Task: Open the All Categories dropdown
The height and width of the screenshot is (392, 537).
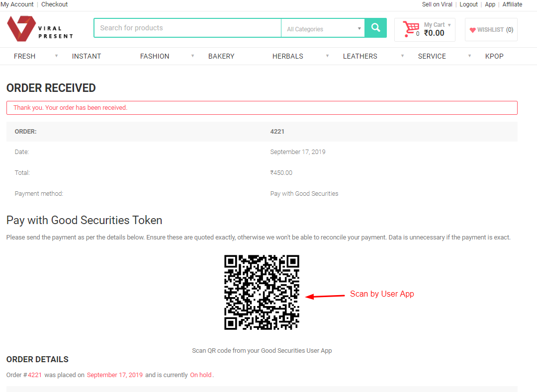Action: pyautogui.click(x=323, y=29)
